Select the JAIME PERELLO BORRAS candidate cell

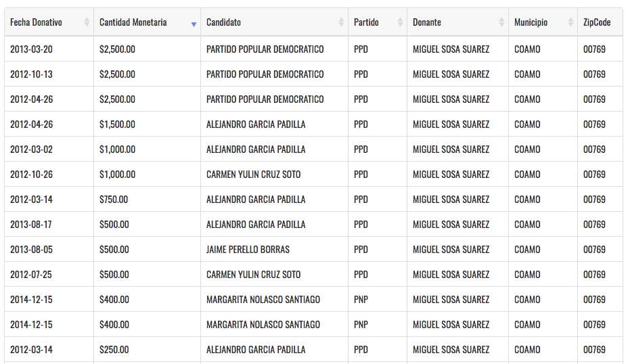(248, 250)
